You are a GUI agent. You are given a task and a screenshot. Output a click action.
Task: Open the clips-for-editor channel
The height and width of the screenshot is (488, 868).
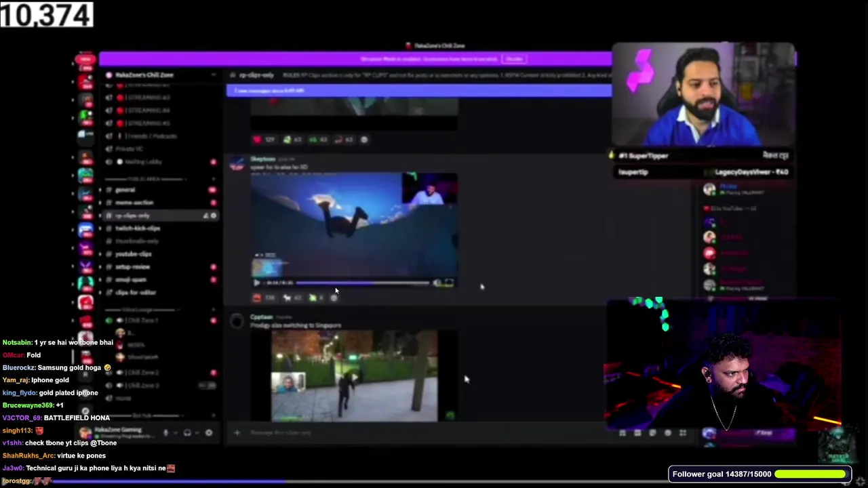136,293
